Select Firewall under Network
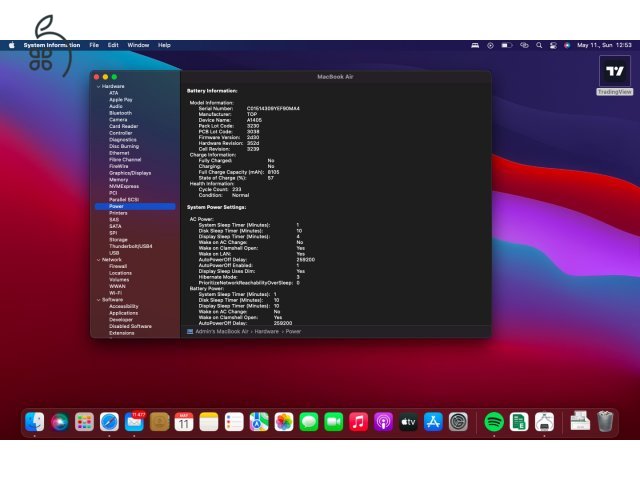 tap(118, 266)
